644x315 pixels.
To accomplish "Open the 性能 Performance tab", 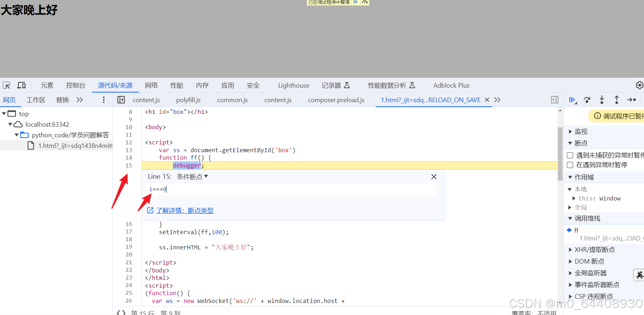I will pos(177,85).
